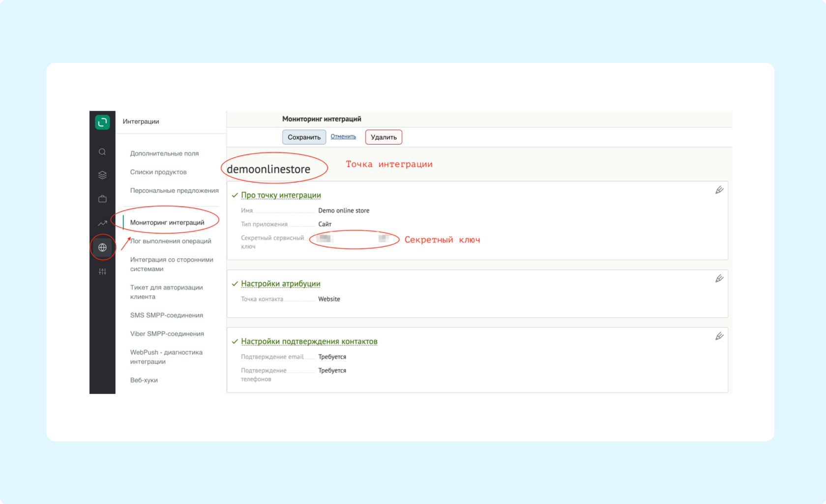Click the 'Тип приложения' field label
826x504 pixels.
coord(264,224)
